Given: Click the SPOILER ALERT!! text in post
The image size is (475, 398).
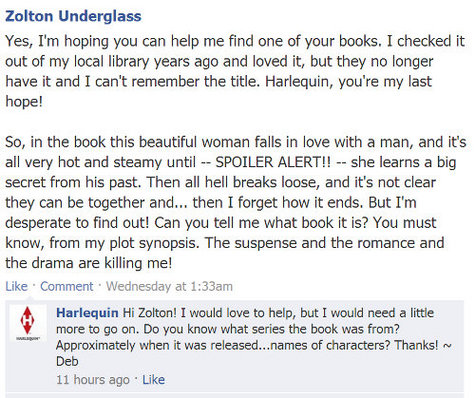Looking at the screenshot, I should point(273,162).
